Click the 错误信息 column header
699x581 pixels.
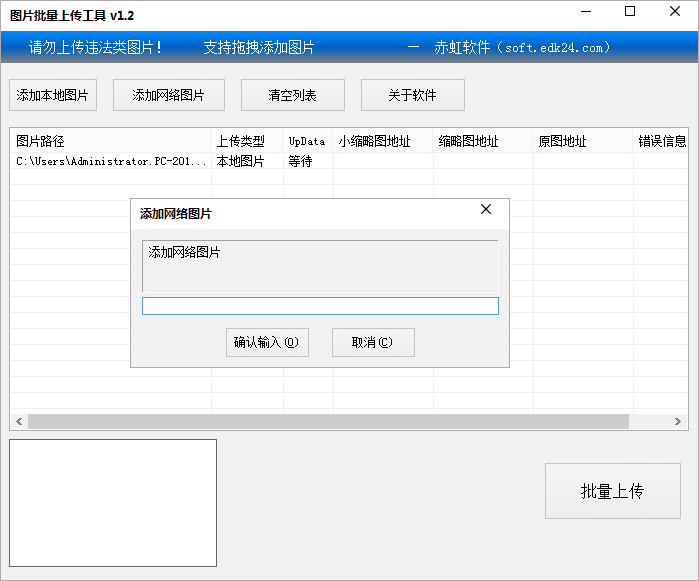(662, 142)
